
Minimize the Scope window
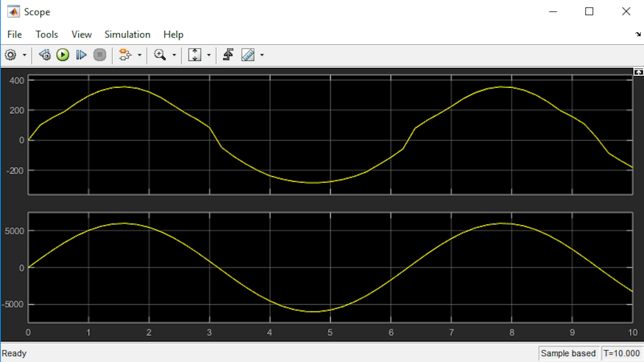pos(553,11)
